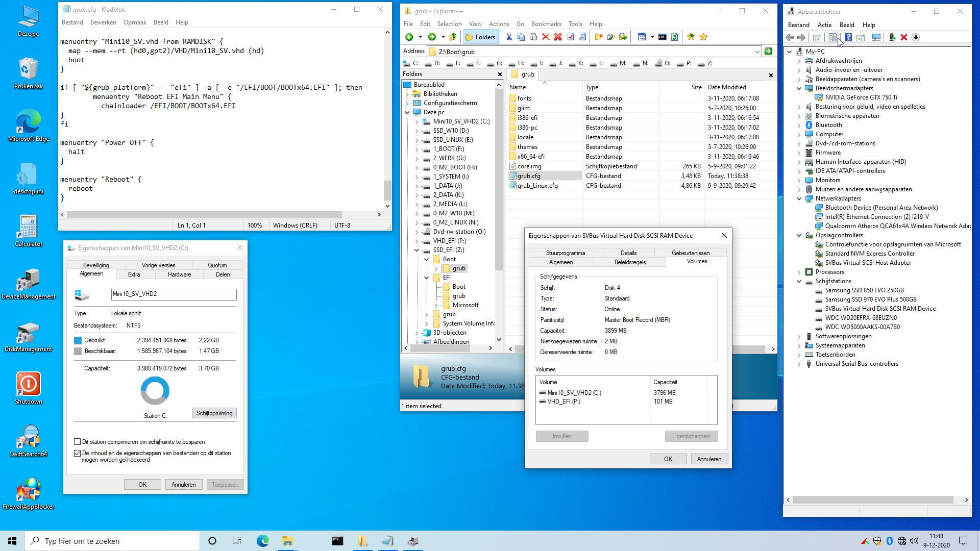Click the Refresh icon in Explorer++ toolbar

tap(674, 37)
